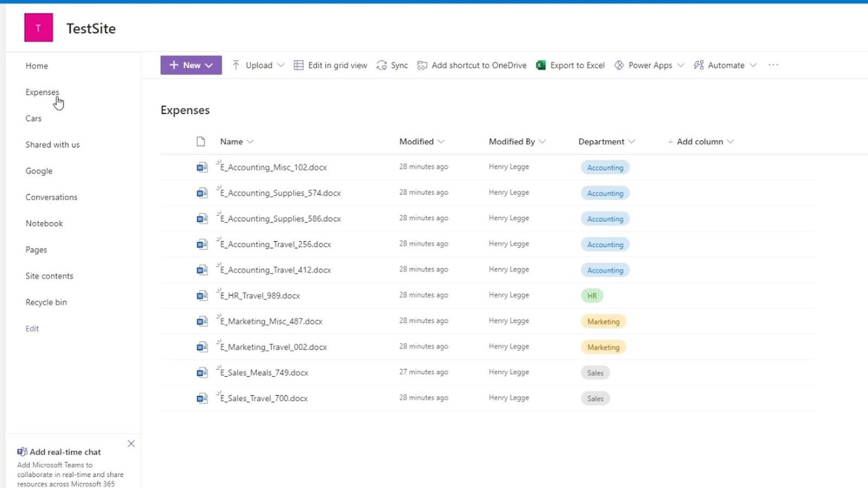The width and height of the screenshot is (868, 488).
Task: Click Add column header
Action: pos(700,142)
